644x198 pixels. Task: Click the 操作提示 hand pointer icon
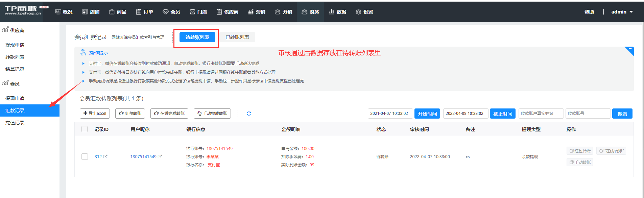click(x=83, y=53)
